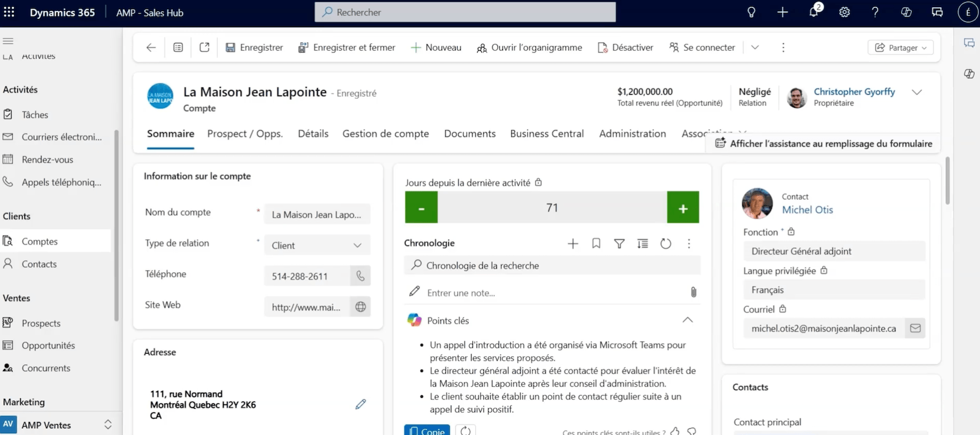This screenshot has height=435, width=980.
Task: Open the notifications bell
Action: [813, 12]
